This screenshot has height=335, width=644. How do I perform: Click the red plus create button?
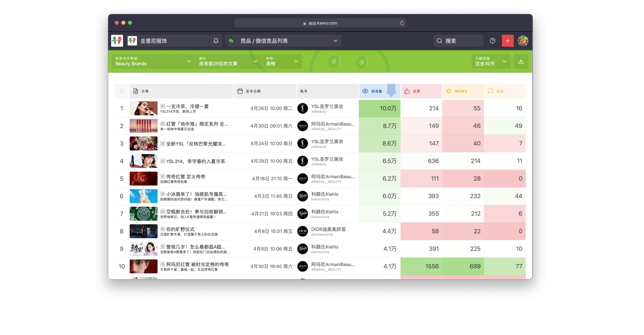507,41
